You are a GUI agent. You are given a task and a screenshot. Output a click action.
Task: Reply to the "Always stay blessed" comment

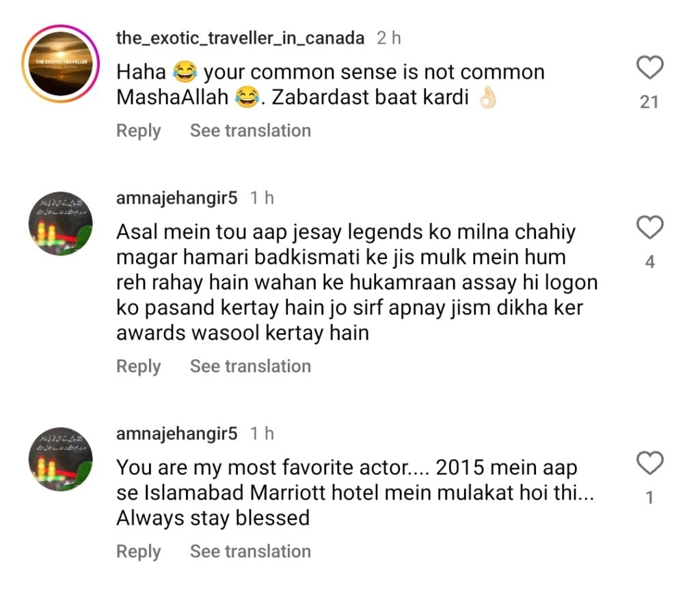138,551
